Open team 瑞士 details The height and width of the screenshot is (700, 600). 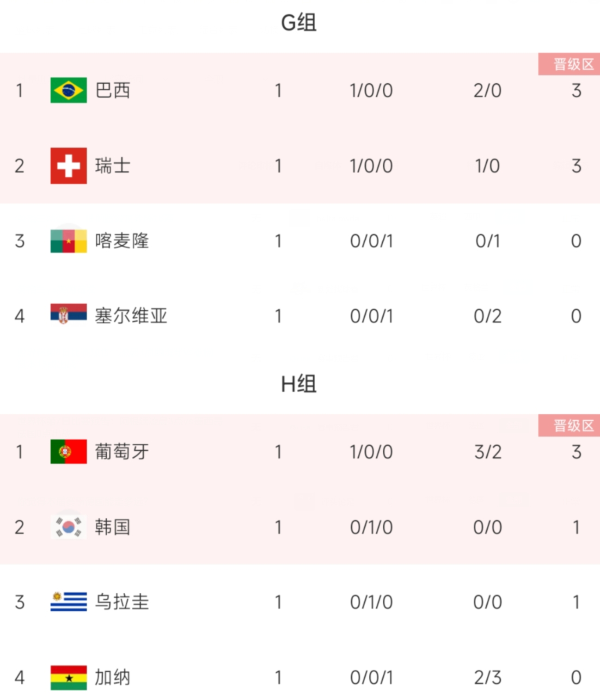[112, 166]
